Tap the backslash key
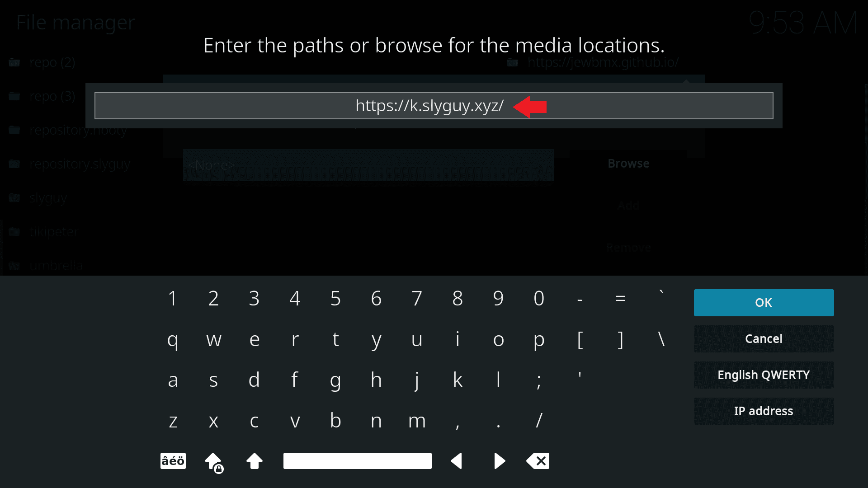The width and height of the screenshot is (868, 488). pos(661,339)
